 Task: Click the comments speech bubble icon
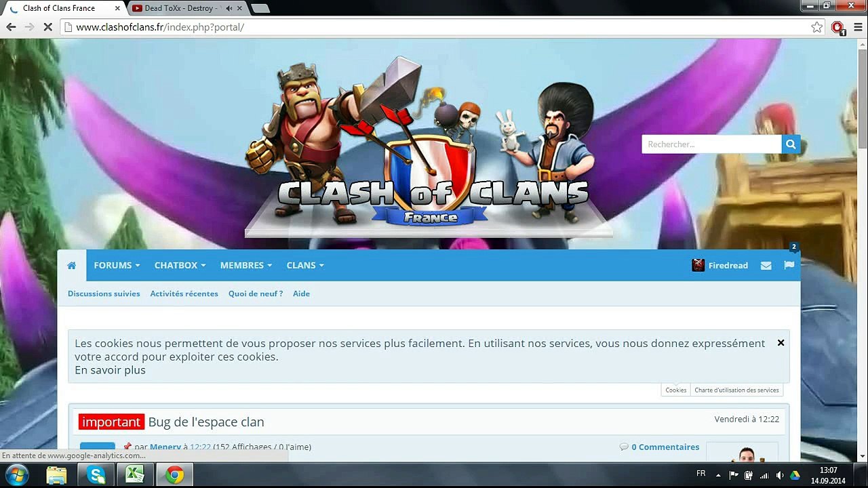coord(624,447)
